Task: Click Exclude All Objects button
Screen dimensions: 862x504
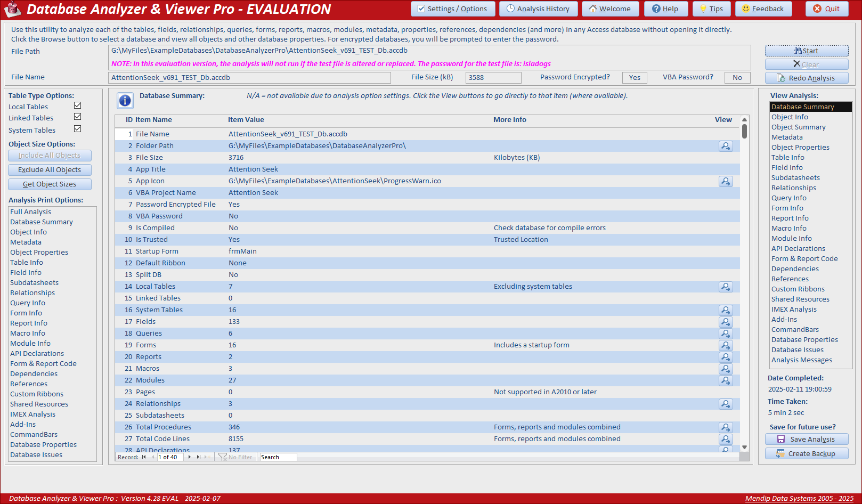Action: coord(50,170)
